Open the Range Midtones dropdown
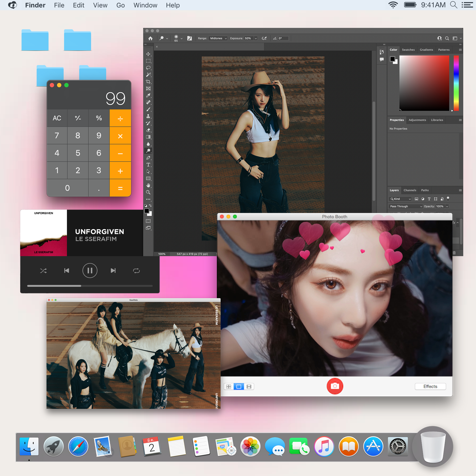The image size is (476, 476). point(218,38)
